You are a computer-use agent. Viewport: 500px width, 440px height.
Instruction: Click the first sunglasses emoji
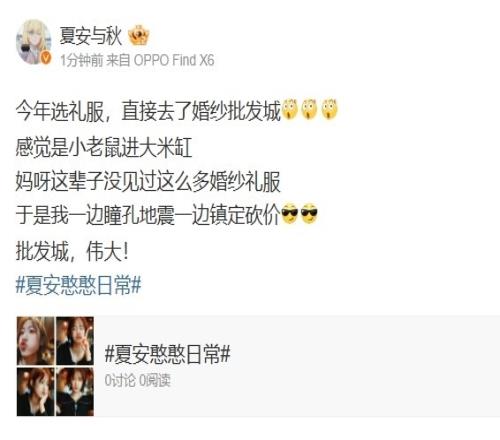tap(290, 214)
